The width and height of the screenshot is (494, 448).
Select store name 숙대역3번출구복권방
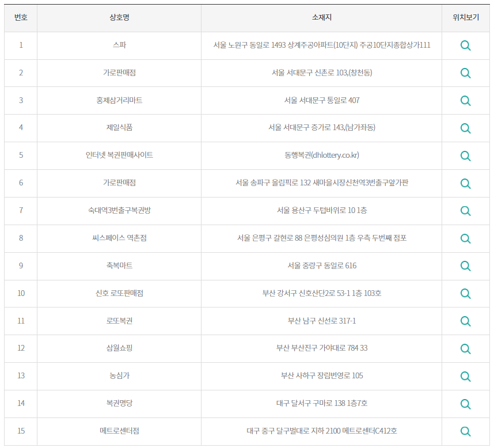pos(119,210)
